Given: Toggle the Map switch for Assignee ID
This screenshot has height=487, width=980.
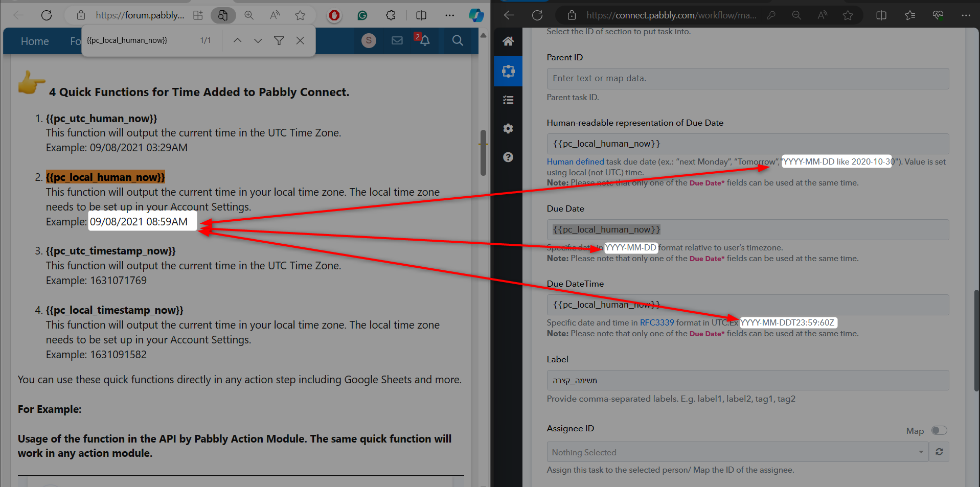Looking at the screenshot, I should (x=939, y=430).
